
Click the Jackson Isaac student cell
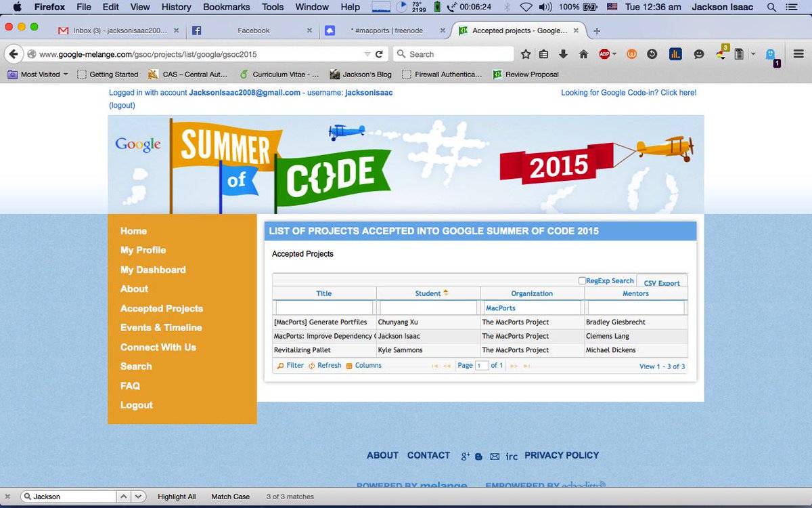(x=428, y=337)
